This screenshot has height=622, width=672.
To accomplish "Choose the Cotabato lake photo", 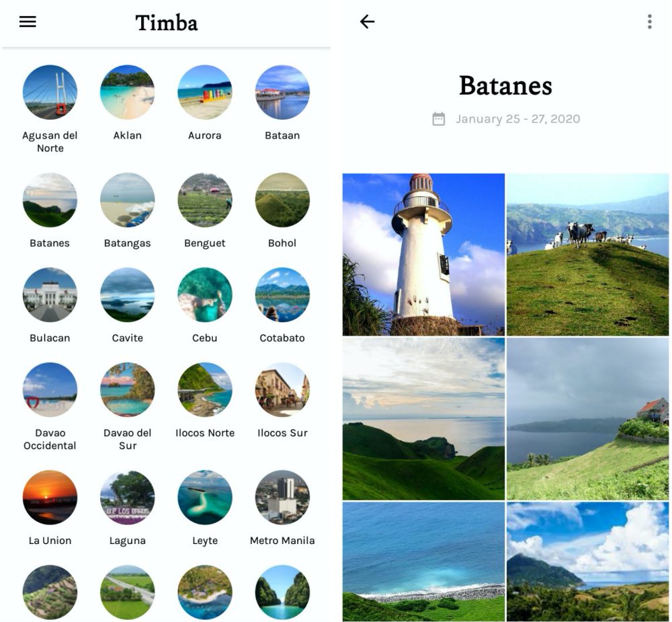I will (282, 295).
